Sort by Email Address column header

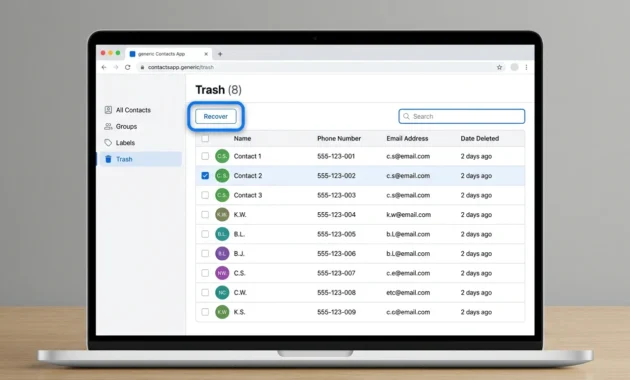407,139
